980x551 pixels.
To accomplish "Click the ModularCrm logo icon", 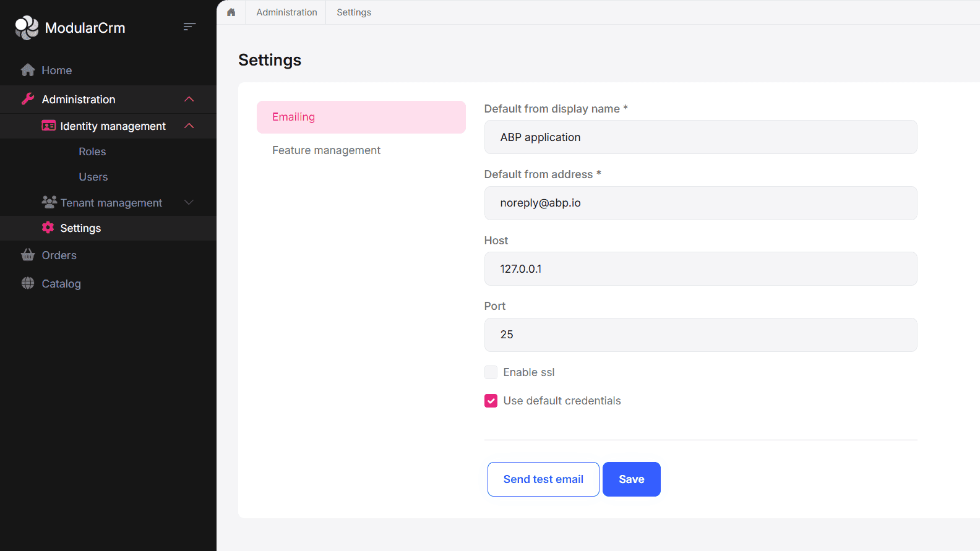I will click(x=27, y=28).
